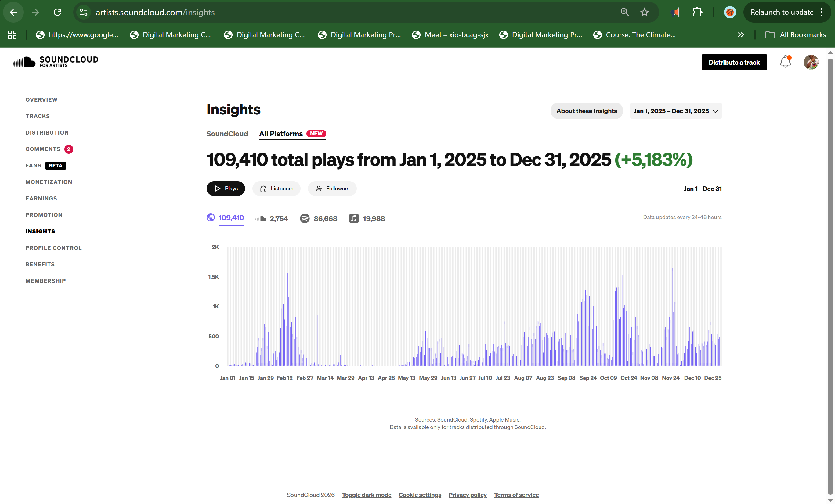Open the megaphone extension icon
The width and height of the screenshot is (835, 504).
point(675,12)
